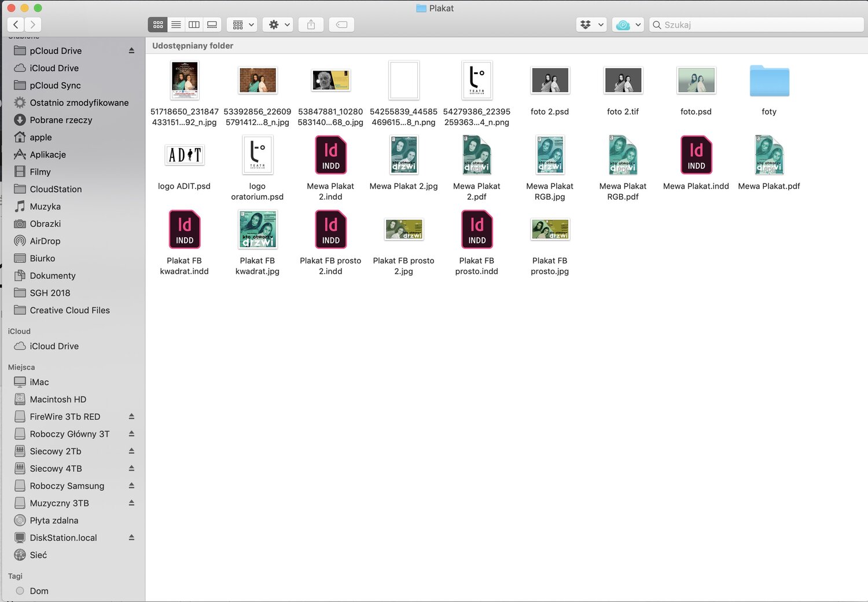The width and height of the screenshot is (868, 602).
Task: Click the Edit Tags toolbar button
Action: coord(341,25)
